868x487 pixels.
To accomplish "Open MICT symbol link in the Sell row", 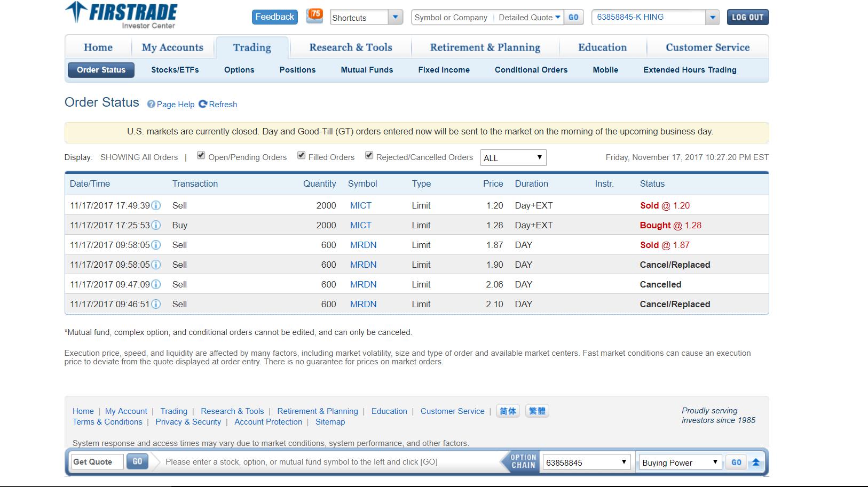I will [x=361, y=205].
